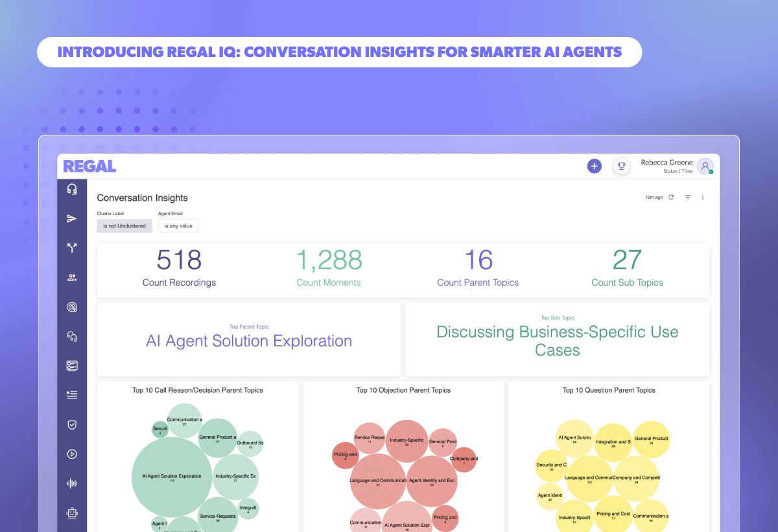Select green 'AI Agent Solution Exploration' bubble
The image size is (778, 532).
click(x=172, y=477)
